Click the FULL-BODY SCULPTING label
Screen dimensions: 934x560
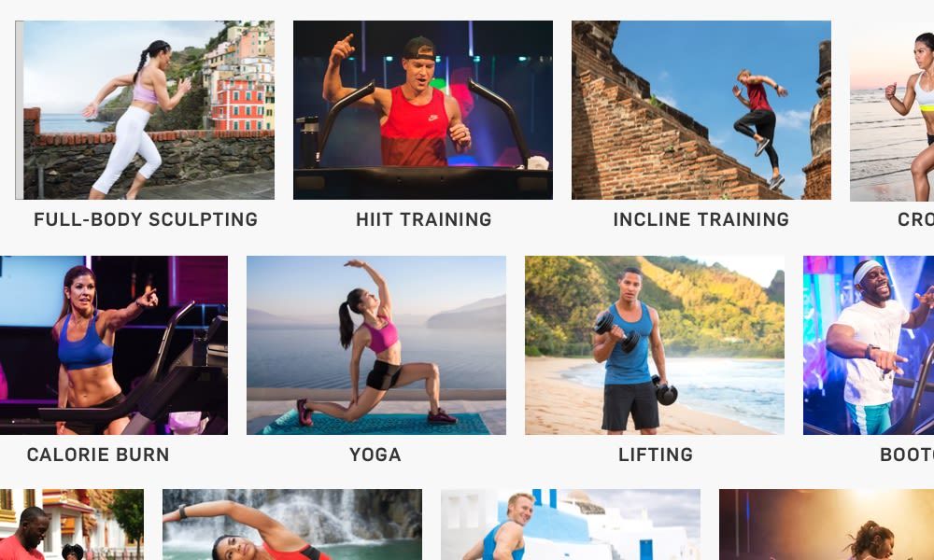[x=146, y=219]
